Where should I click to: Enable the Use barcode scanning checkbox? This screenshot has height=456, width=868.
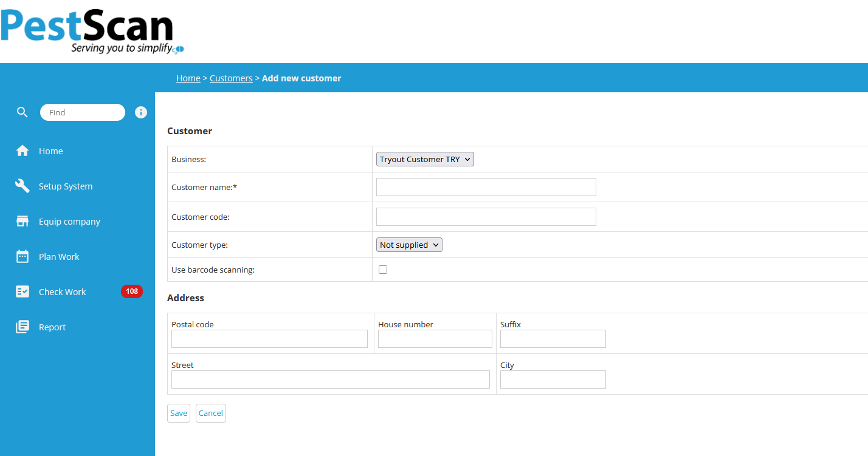pos(383,270)
